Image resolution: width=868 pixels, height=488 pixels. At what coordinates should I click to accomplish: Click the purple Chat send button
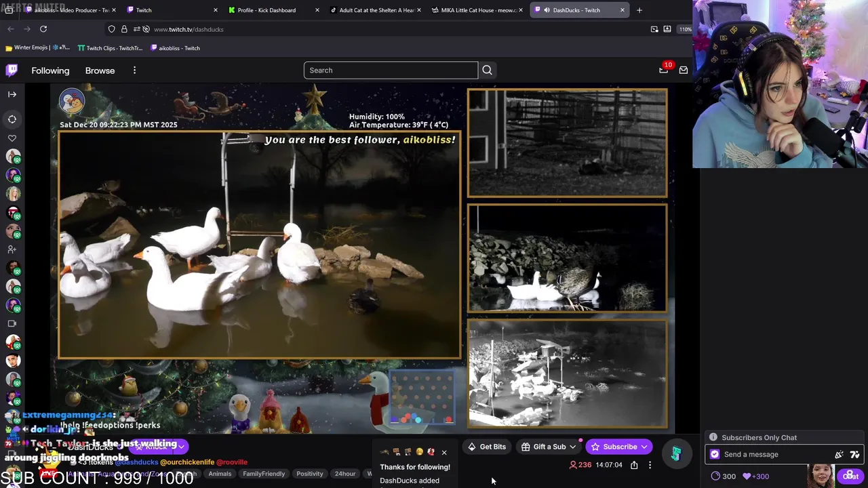[x=850, y=476]
